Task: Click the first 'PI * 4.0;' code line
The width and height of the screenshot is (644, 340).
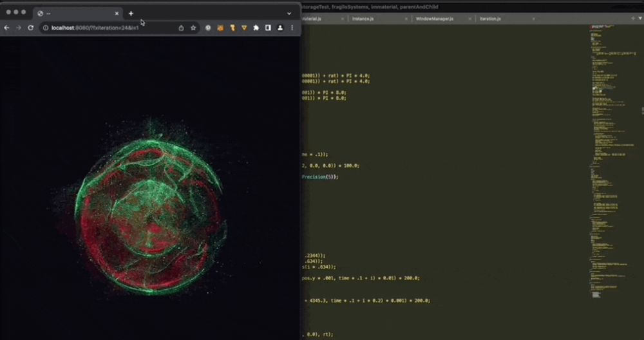Action: click(336, 76)
